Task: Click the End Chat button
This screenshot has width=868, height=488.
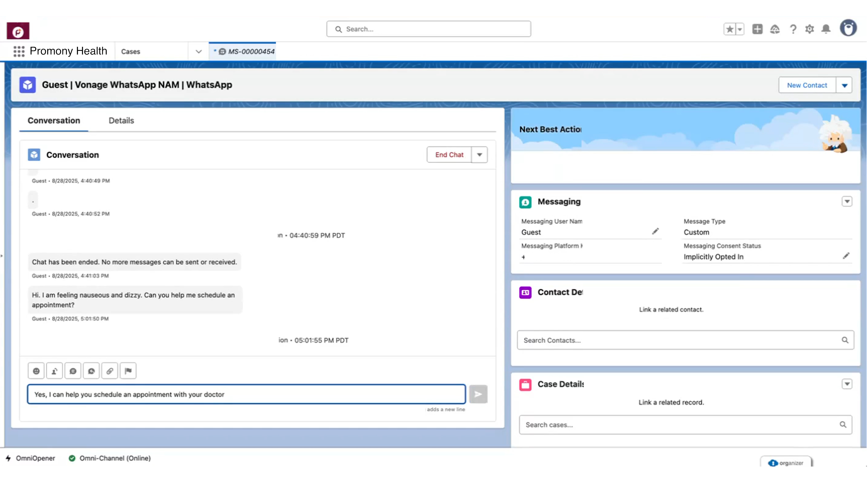Action: coord(449,155)
